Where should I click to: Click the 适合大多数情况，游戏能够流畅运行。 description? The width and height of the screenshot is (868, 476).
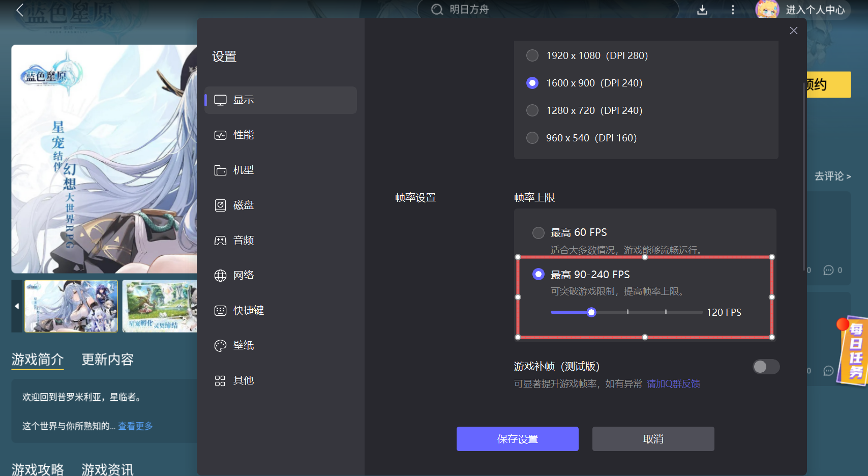[628, 250]
